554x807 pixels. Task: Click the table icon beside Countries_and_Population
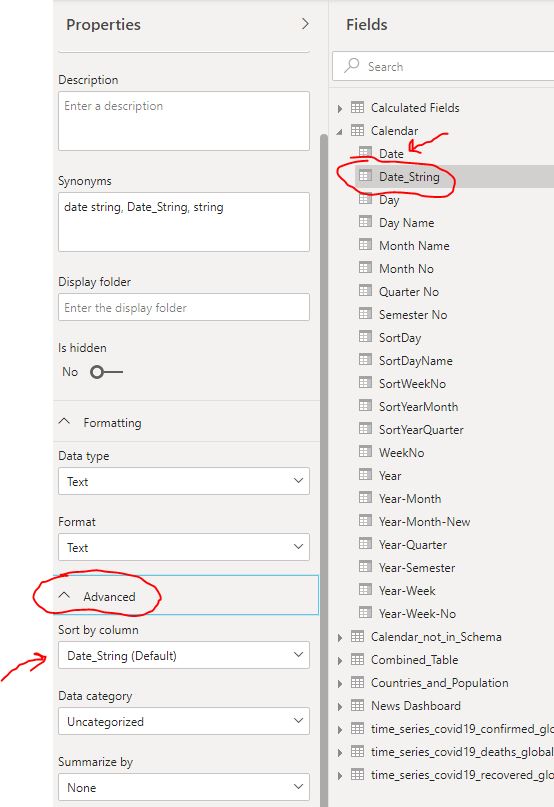[x=357, y=682]
